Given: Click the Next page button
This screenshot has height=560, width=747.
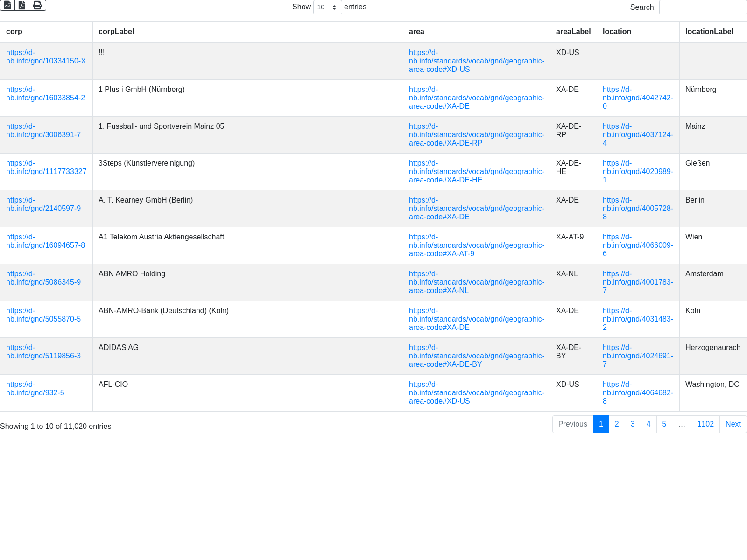Looking at the screenshot, I should click(733, 424).
